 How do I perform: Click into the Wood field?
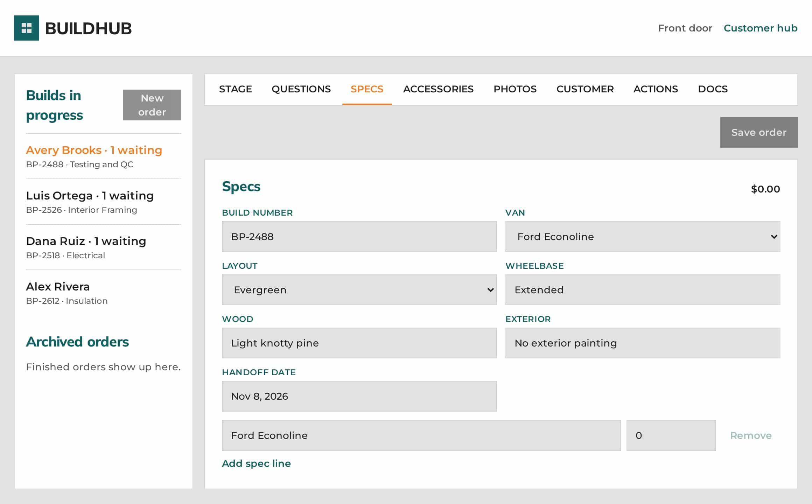359,343
